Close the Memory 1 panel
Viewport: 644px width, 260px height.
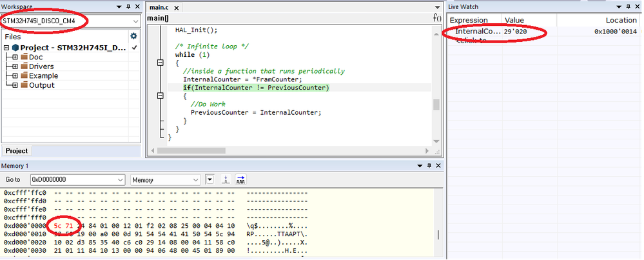click(x=438, y=166)
